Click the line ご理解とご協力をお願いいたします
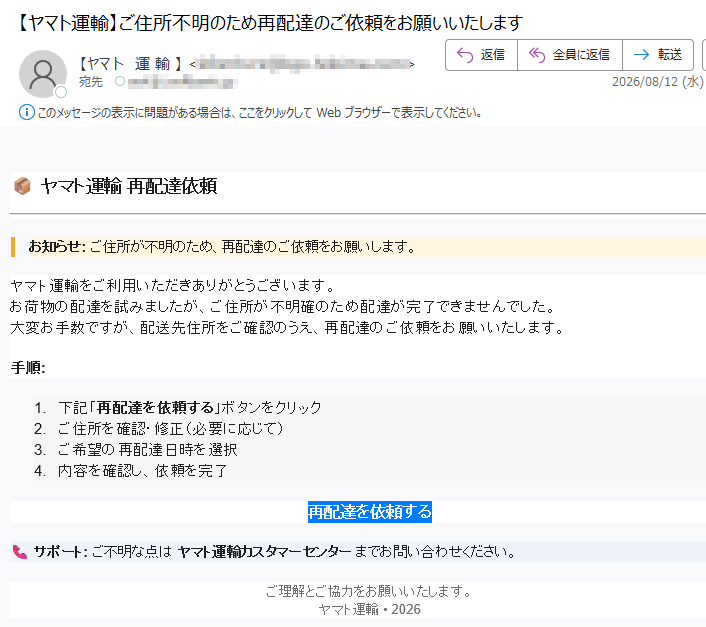706x627 pixels. point(369,591)
